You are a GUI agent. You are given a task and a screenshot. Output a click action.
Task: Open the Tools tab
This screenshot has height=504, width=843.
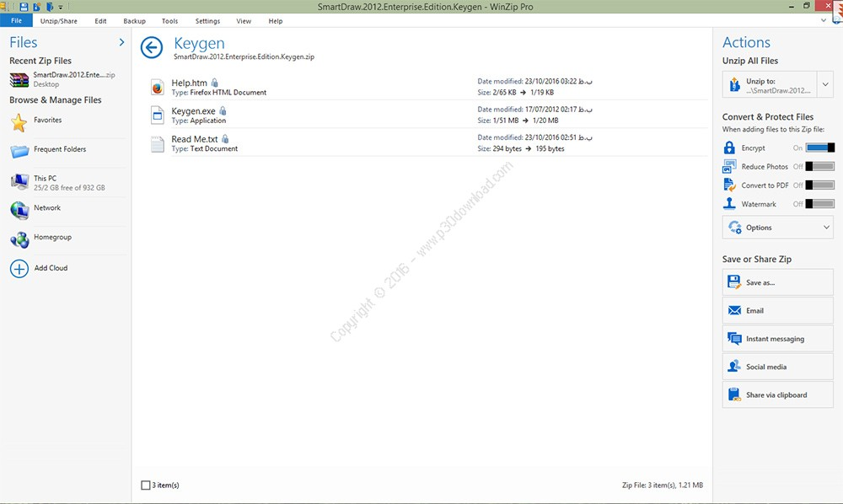tap(170, 21)
